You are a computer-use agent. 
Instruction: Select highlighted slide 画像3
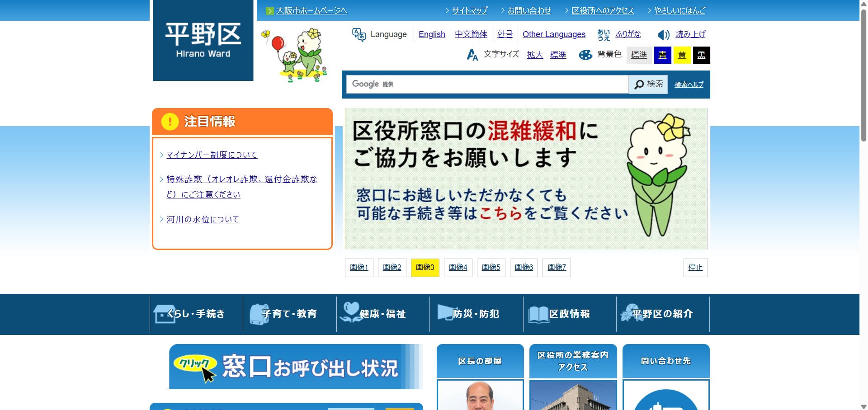425,268
